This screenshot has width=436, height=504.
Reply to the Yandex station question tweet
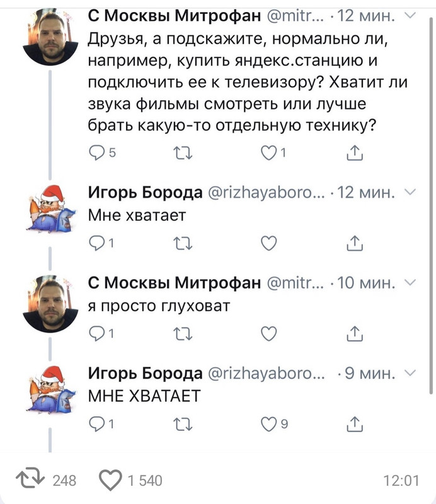(96, 152)
